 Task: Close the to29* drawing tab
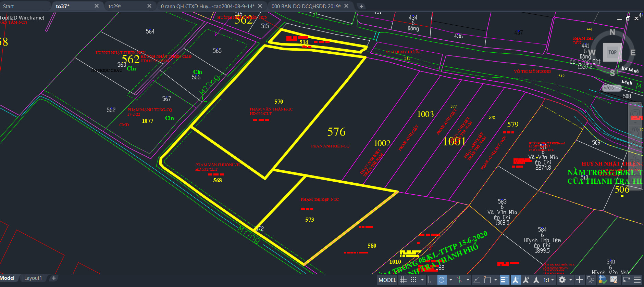click(x=149, y=6)
